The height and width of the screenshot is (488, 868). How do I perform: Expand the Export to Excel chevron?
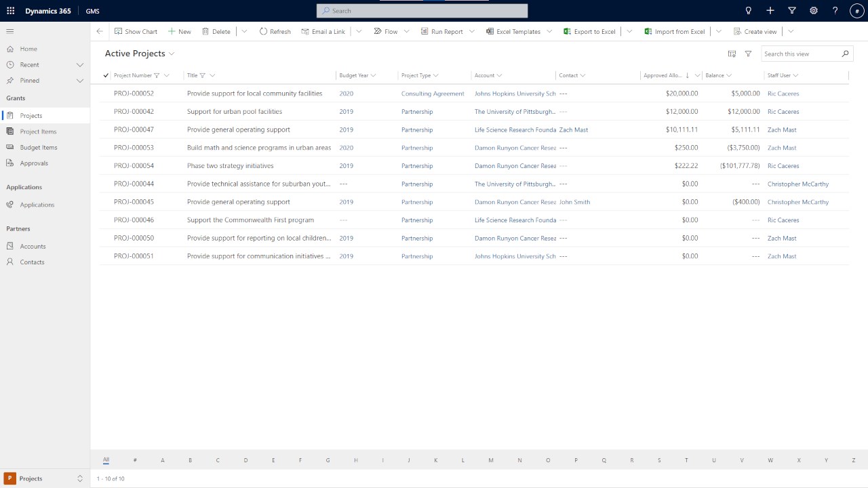(x=629, y=31)
